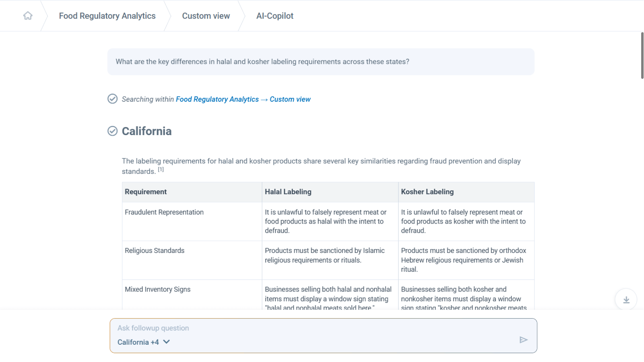
Task: Expand the California +4 chevron
Action: click(x=167, y=342)
